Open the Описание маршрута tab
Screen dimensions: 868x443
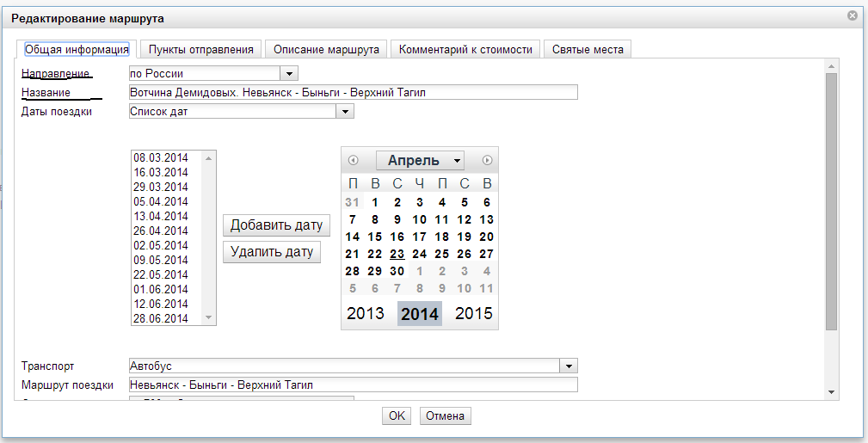pos(326,49)
